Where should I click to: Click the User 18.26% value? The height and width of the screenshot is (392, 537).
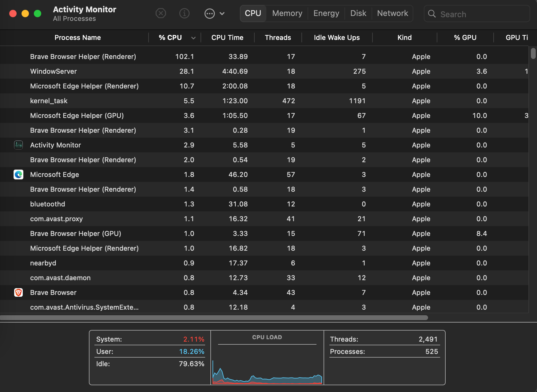(x=192, y=351)
